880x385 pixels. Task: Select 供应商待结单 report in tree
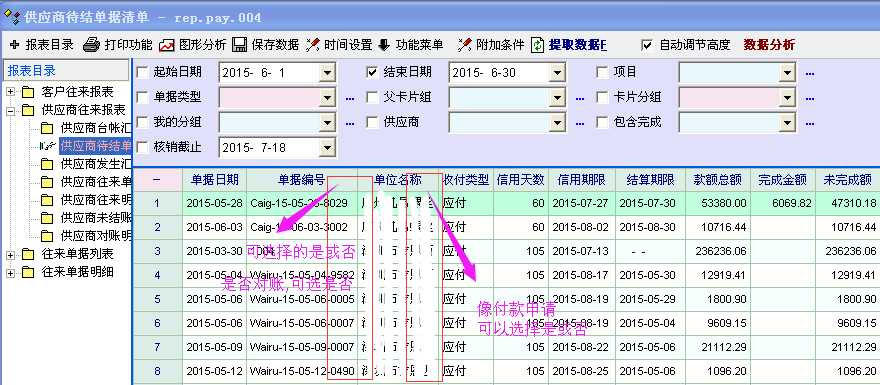[95, 146]
